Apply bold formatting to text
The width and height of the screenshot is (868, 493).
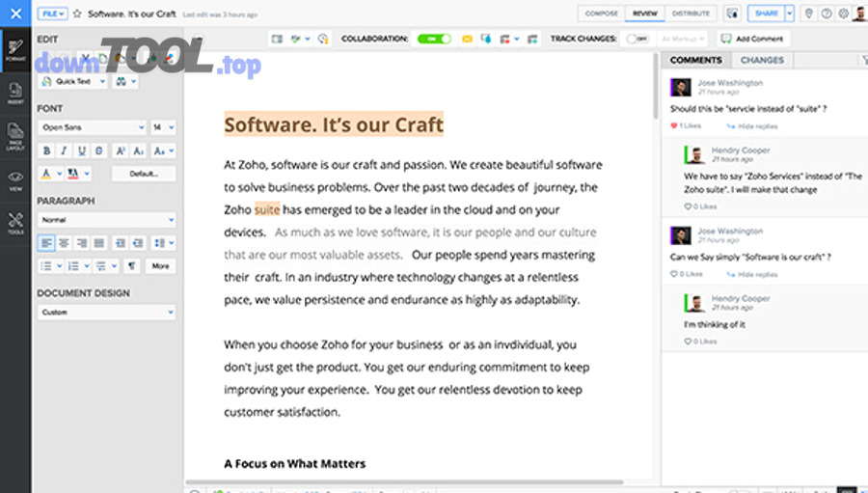point(45,151)
